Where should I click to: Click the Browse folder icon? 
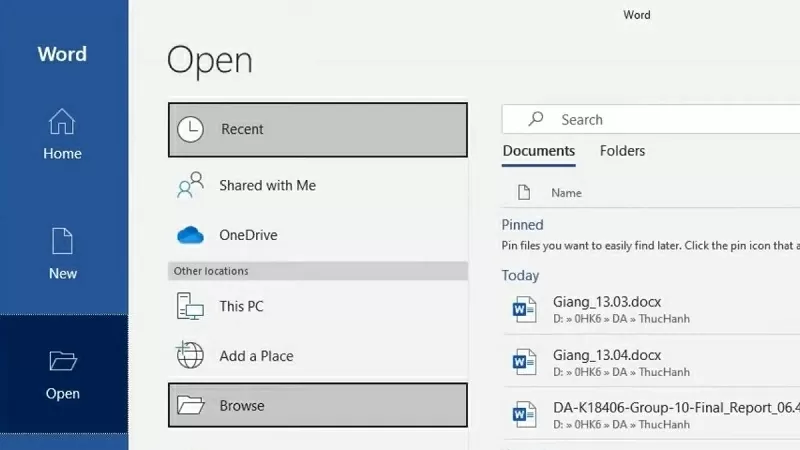190,405
